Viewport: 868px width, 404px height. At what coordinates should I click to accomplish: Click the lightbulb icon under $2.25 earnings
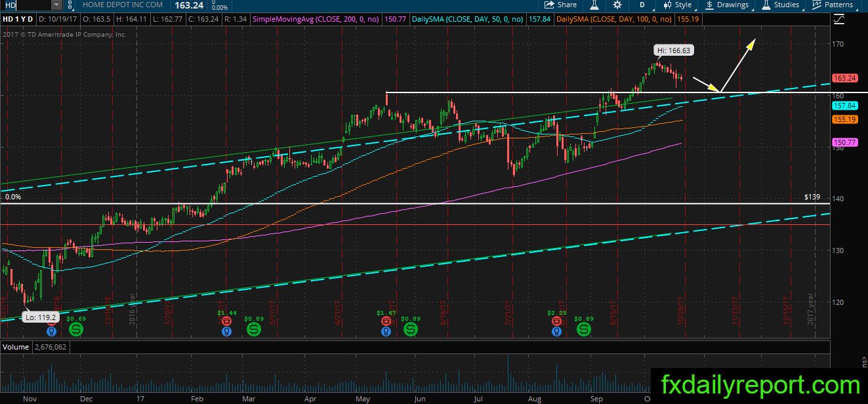click(x=557, y=332)
